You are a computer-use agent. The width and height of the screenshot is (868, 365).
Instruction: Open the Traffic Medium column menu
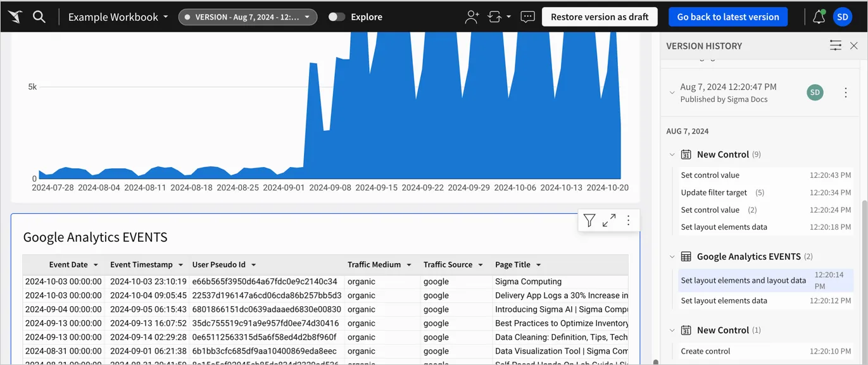tap(409, 265)
